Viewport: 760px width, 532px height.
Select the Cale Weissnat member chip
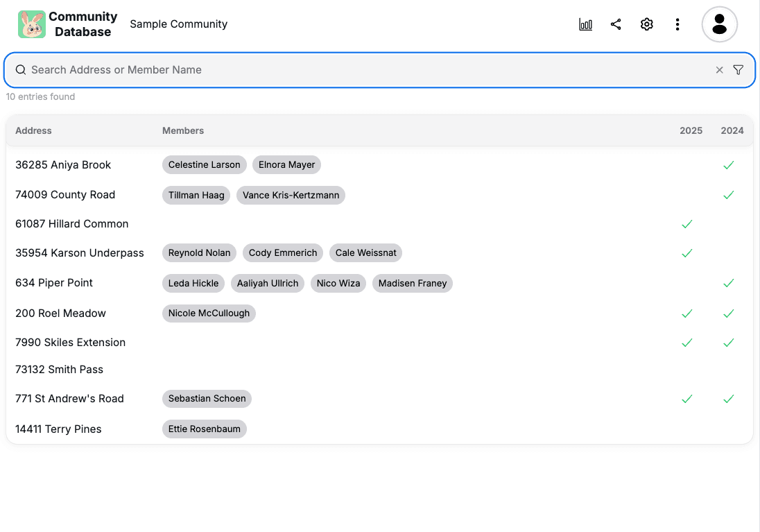coord(365,252)
